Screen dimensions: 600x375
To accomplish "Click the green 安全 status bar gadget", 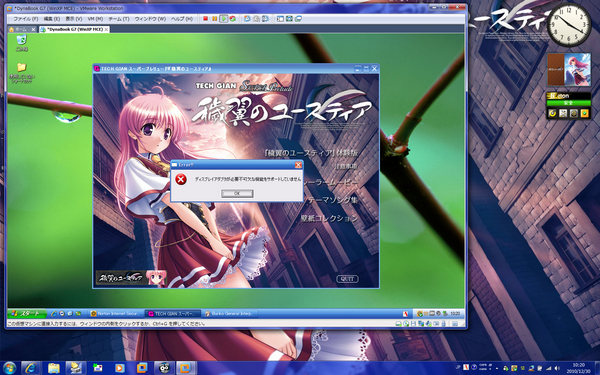I will (568, 103).
